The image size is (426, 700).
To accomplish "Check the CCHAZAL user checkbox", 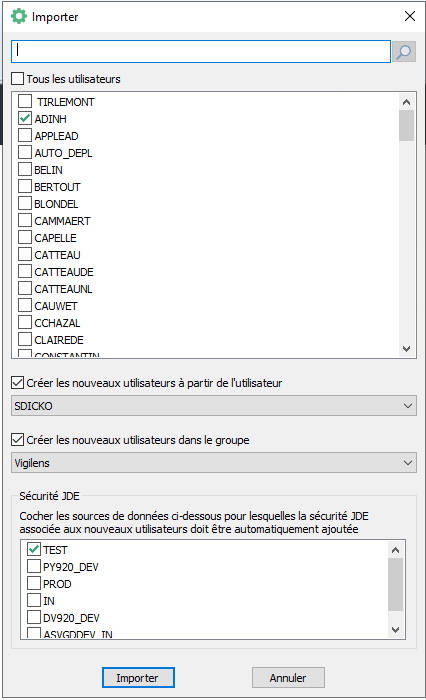I will tap(25, 322).
